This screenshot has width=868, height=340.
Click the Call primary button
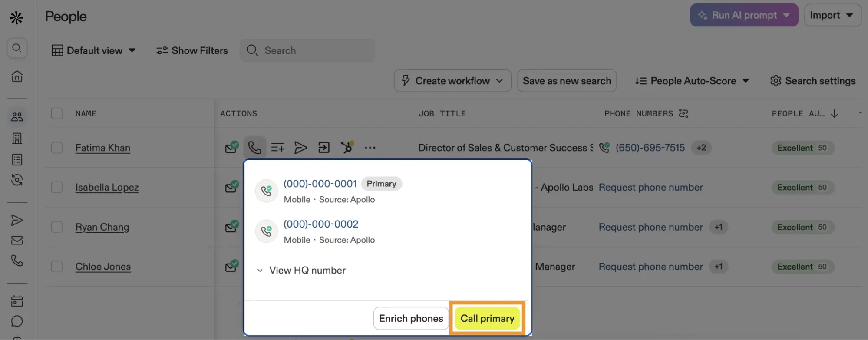pos(487,318)
